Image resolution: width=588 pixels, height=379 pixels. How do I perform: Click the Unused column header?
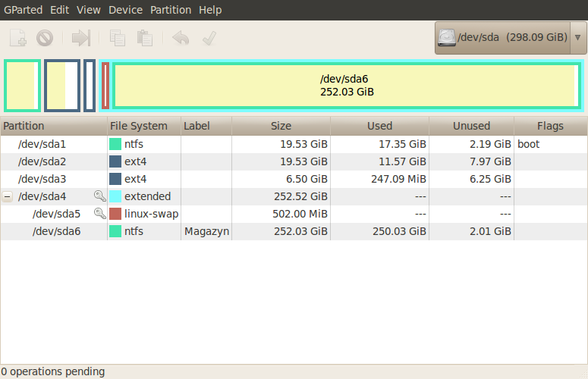tap(471, 126)
